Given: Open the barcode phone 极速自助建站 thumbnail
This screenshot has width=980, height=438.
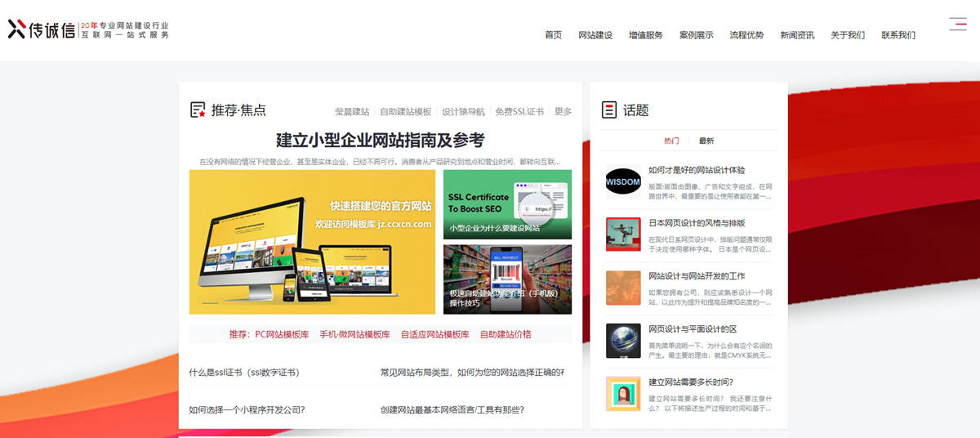Looking at the screenshot, I should [x=508, y=279].
